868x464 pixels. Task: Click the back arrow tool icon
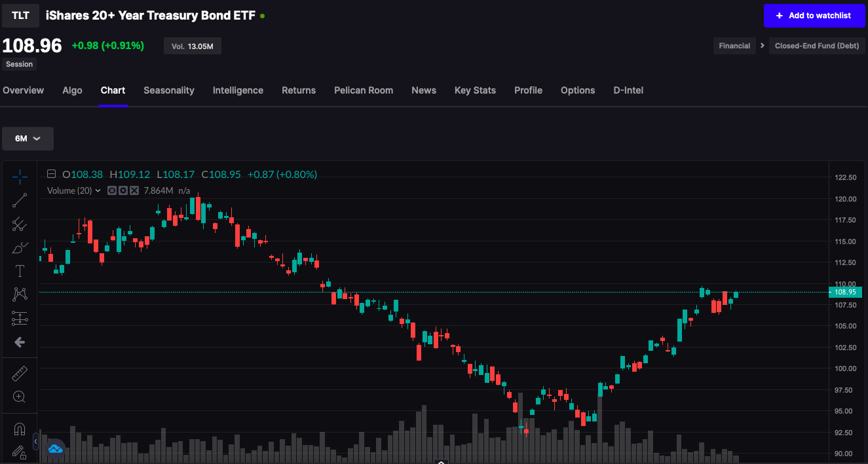(20, 342)
